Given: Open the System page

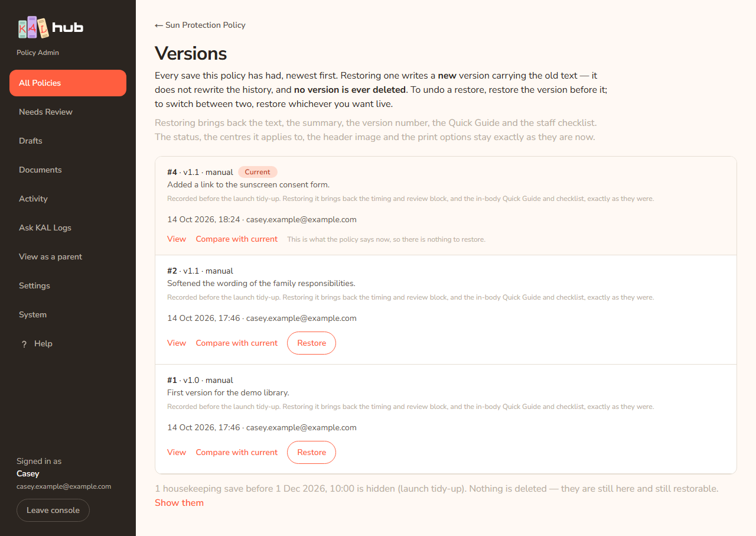Looking at the screenshot, I should [68, 314].
